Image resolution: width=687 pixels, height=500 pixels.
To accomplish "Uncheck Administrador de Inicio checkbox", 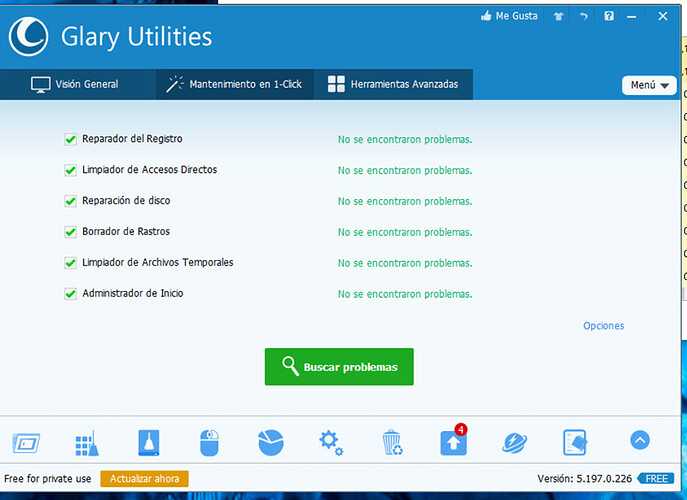I will tap(70, 294).
